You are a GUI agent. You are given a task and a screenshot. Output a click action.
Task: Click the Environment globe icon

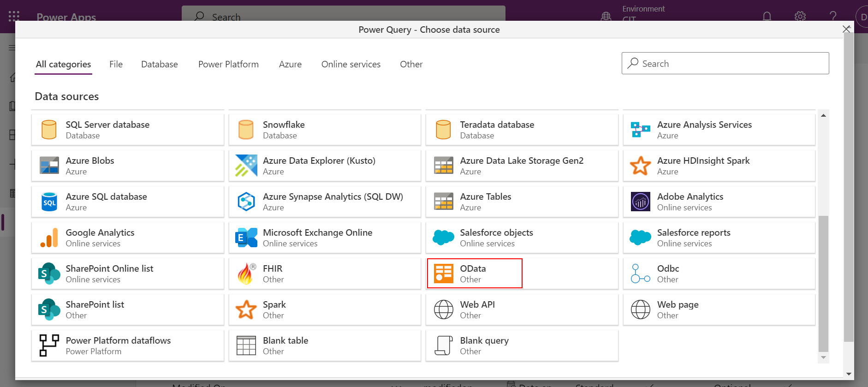[x=606, y=16]
